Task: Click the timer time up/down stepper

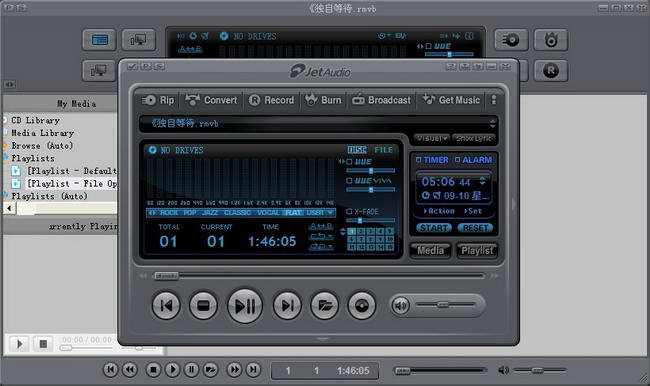Action: pyautogui.click(x=482, y=181)
